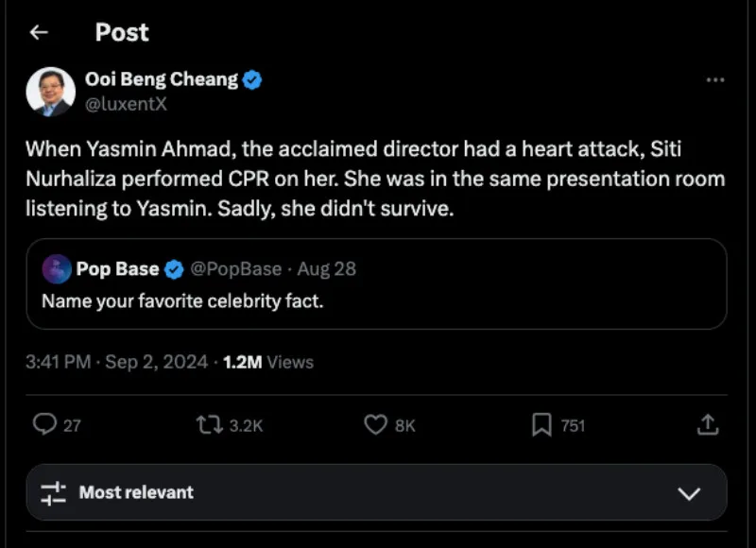Image resolution: width=756 pixels, height=548 pixels.
Task: Click the Ooi Beng Cheang display name
Action: tap(161, 80)
